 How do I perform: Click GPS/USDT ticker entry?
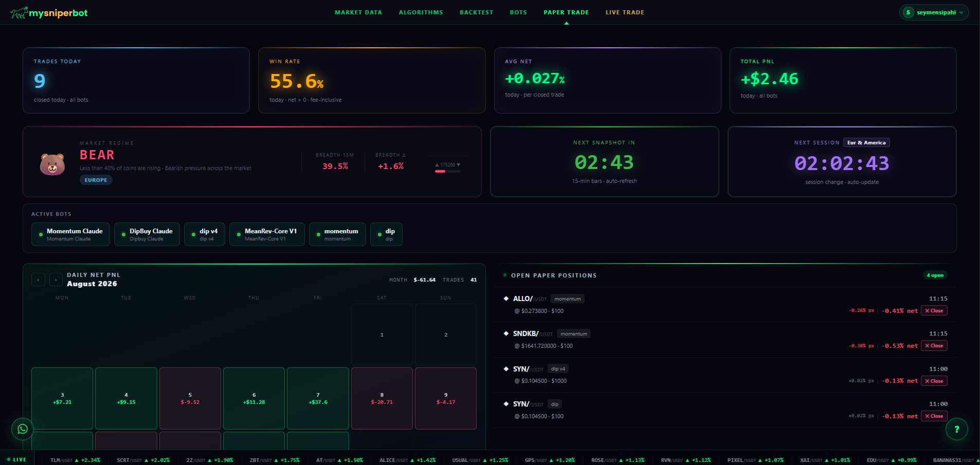point(550,460)
